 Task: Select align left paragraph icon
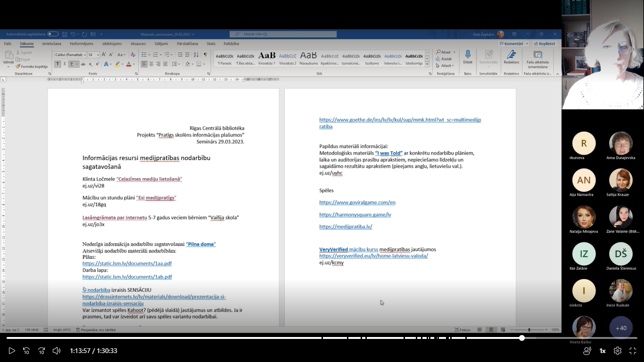point(144,64)
